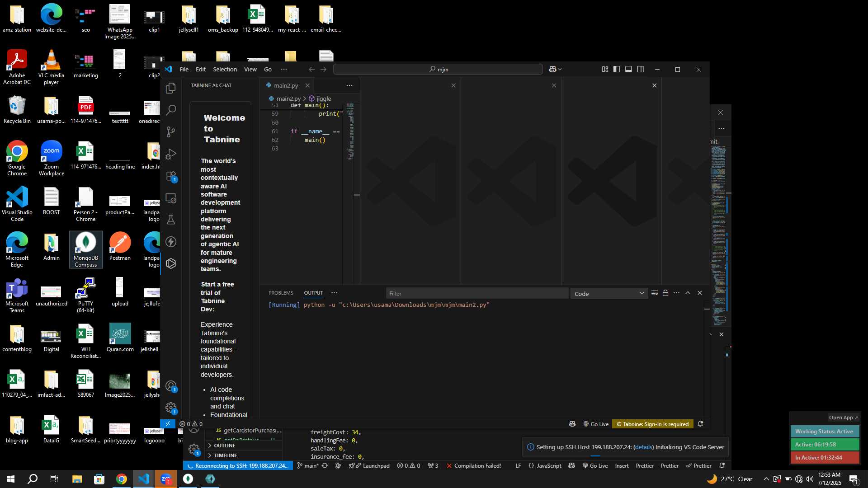Click notifications bell in background window status bar

722,465
